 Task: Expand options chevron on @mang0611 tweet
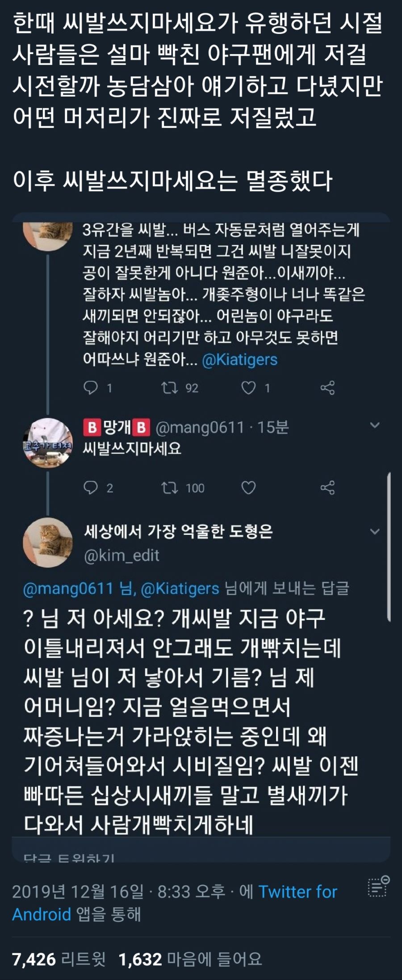point(375,425)
